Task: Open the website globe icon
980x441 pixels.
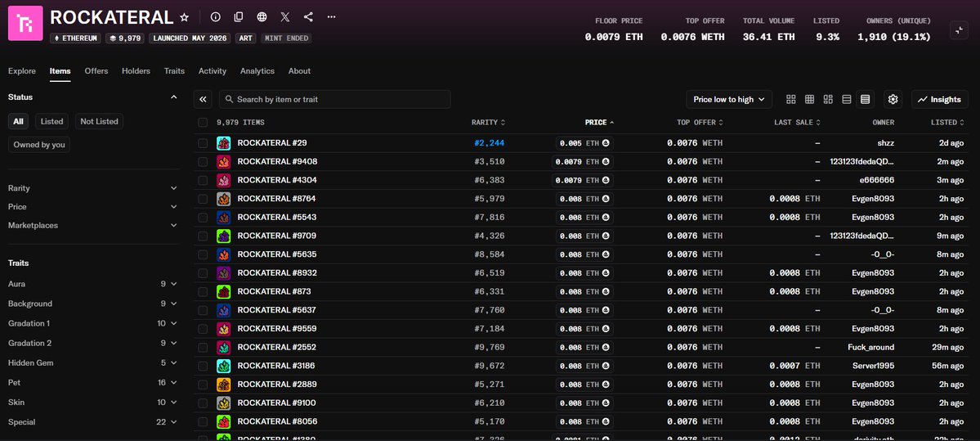Action: [x=262, y=17]
